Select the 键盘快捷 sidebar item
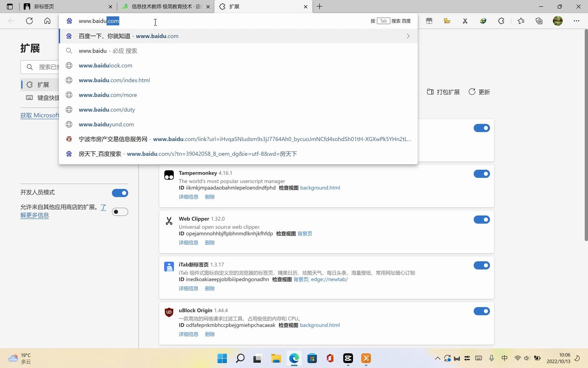Viewport: 588px width, 368px height. tap(40, 98)
